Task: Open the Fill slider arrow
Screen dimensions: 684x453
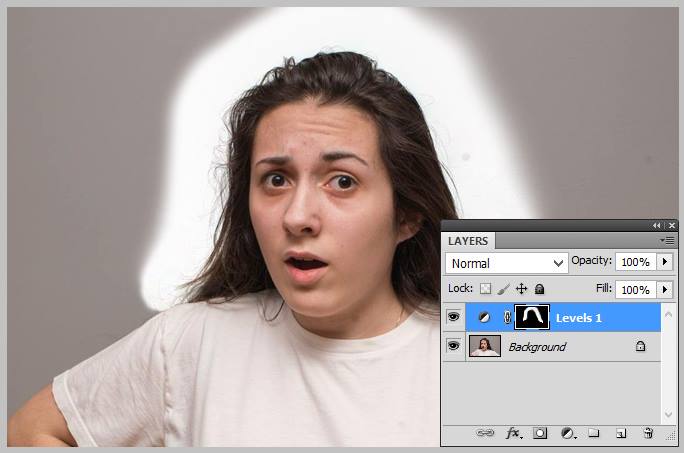Action: [665, 289]
